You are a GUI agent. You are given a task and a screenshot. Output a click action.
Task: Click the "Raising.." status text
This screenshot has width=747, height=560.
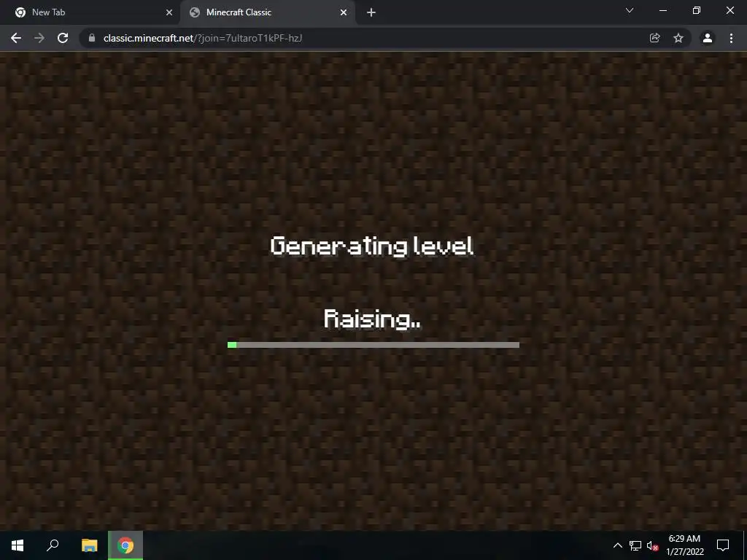pos(372,319)
